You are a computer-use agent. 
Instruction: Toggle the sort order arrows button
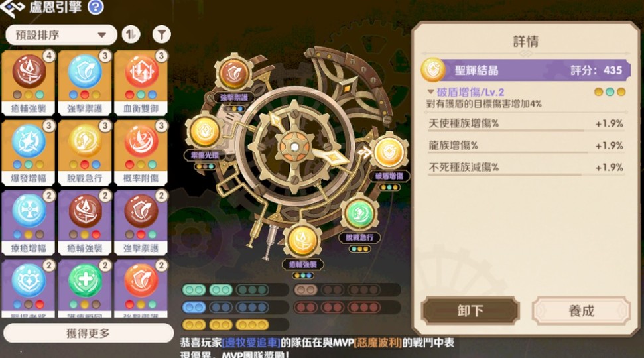coord(131,34)
